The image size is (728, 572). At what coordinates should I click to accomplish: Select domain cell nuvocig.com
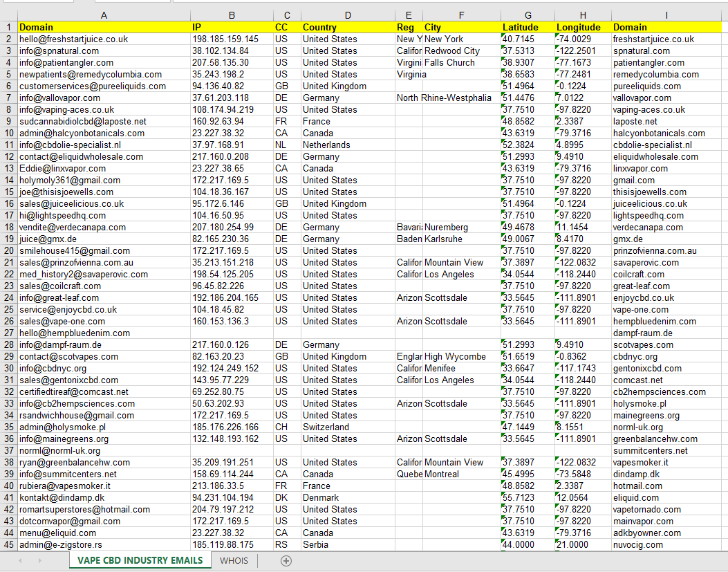[666, 545]
